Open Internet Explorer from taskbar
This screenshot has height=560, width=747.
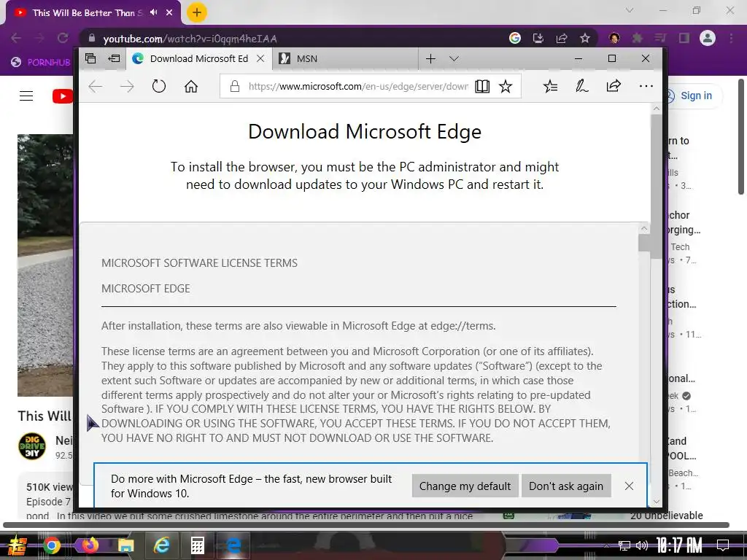[161, 545]
